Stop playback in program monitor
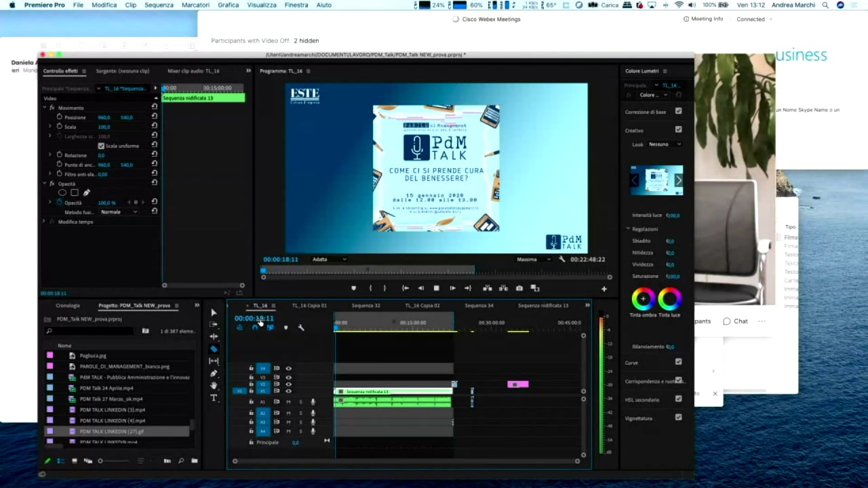868x488 pixels. (x=436, y=288)
